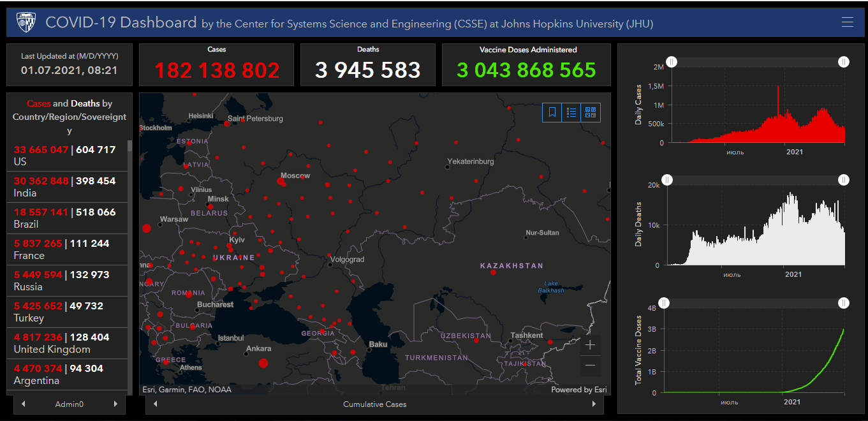The image size is (868, 421).
Task: Click the Daily Cases left range handle
Action: click(672, 62)
